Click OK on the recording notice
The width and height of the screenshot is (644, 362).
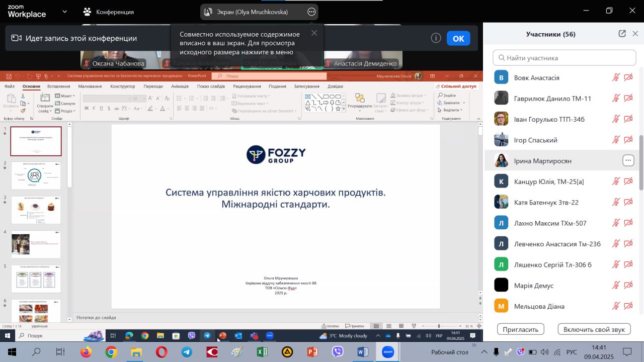point(458,38)
